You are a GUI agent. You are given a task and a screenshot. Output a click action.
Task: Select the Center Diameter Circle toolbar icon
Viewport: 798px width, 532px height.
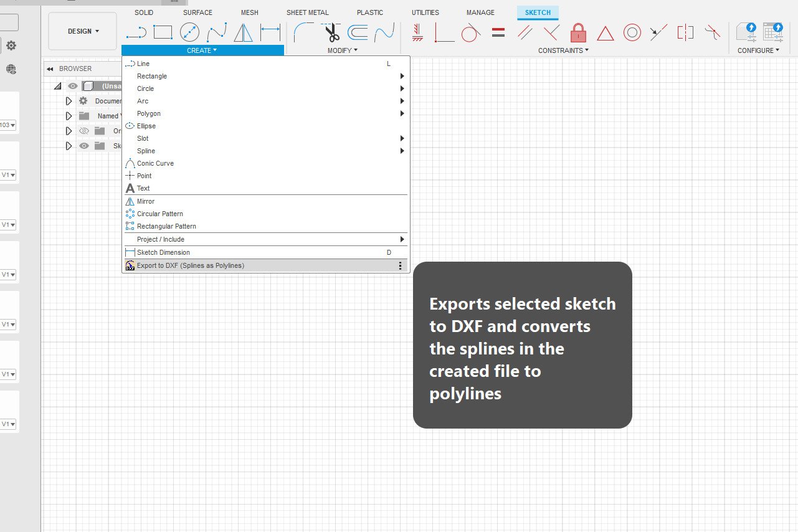click(189, 32)
